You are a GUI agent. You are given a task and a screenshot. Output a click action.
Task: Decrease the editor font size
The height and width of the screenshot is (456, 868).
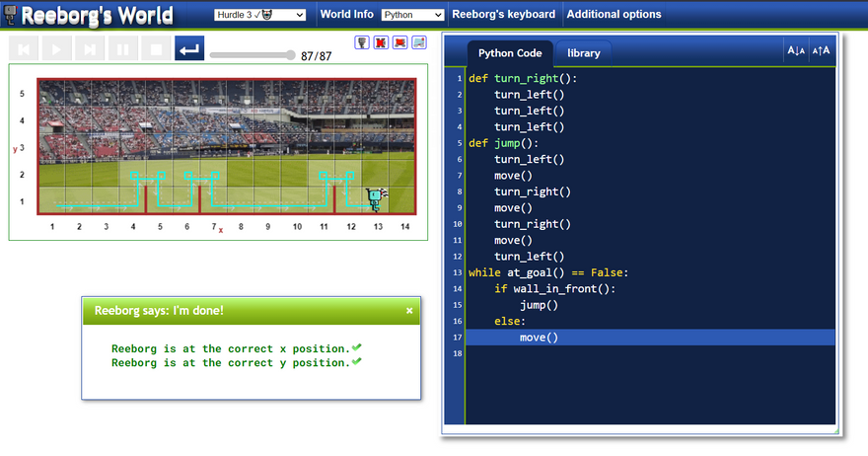point(795,51)
